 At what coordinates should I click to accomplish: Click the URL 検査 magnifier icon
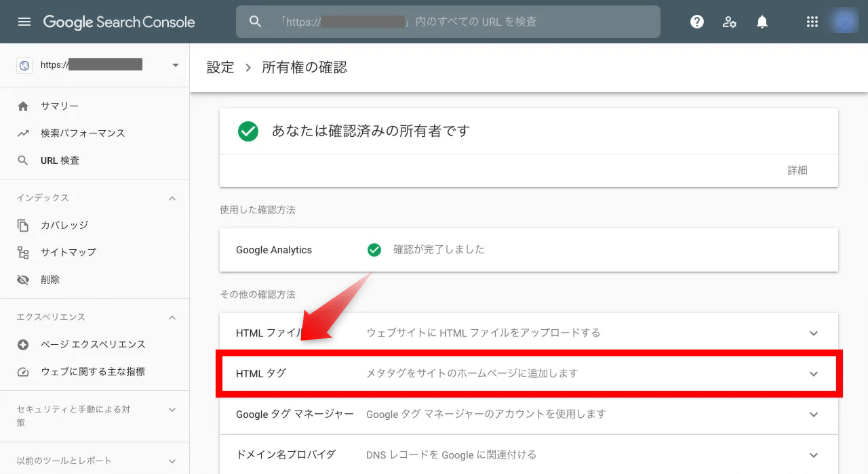click(x=23, y=161)
